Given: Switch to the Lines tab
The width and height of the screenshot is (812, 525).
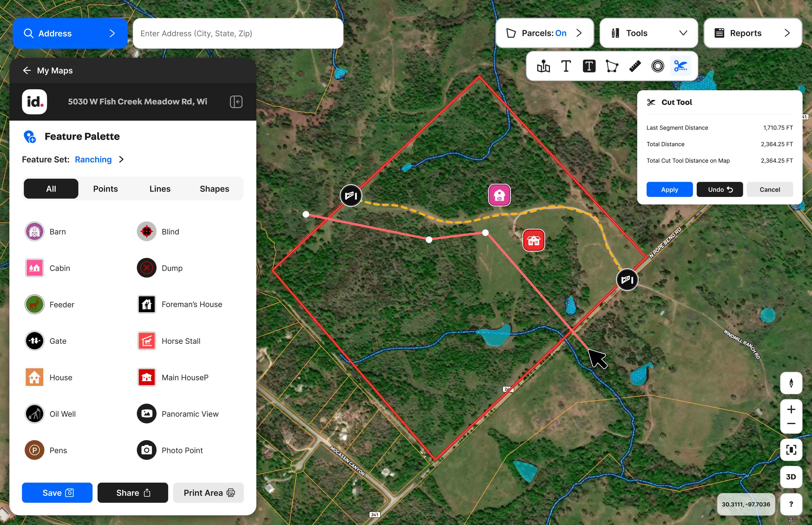Looking at the screenshot, I should point(160,188).
